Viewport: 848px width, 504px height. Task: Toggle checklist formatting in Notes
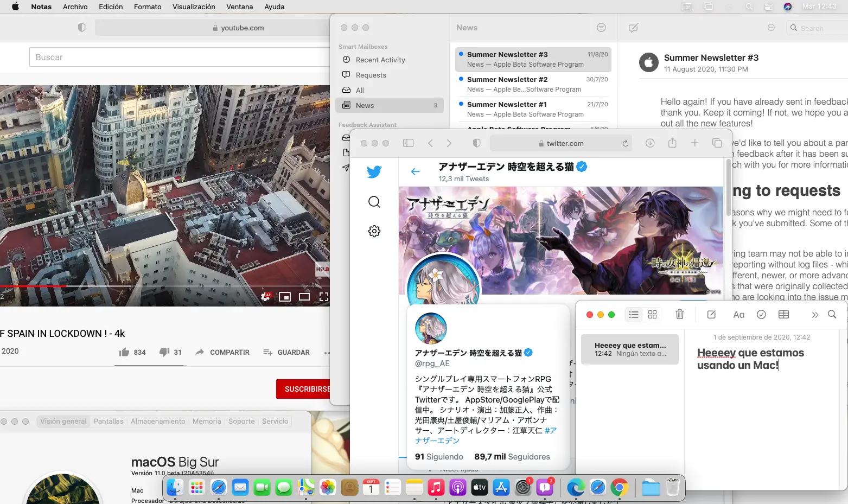tap(761, 315)
